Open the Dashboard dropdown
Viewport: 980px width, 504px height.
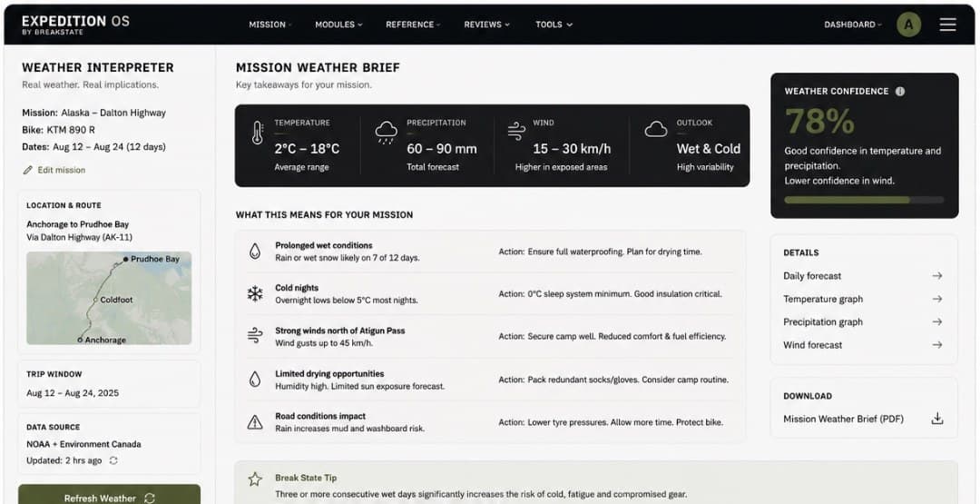[x=852, y=25]
